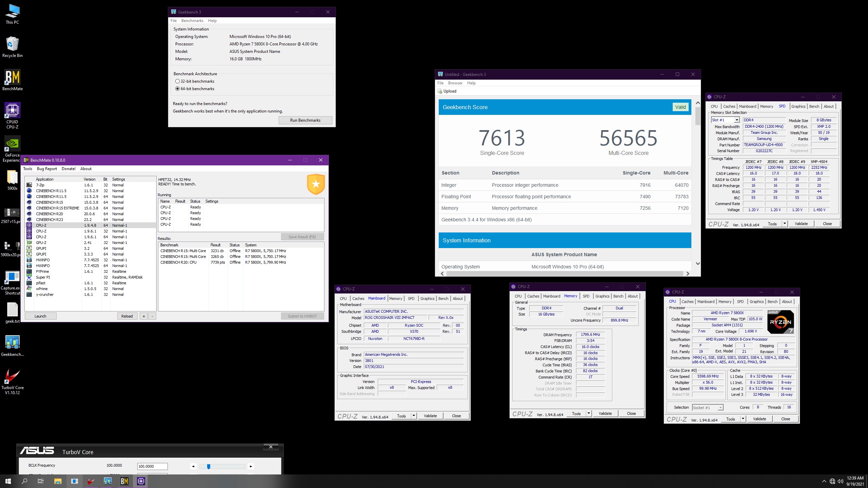Image resolution: width=868 pixels, height=488 pixels.
Task: Open taskbar Search icon
Action: click(x=24, y=481)
